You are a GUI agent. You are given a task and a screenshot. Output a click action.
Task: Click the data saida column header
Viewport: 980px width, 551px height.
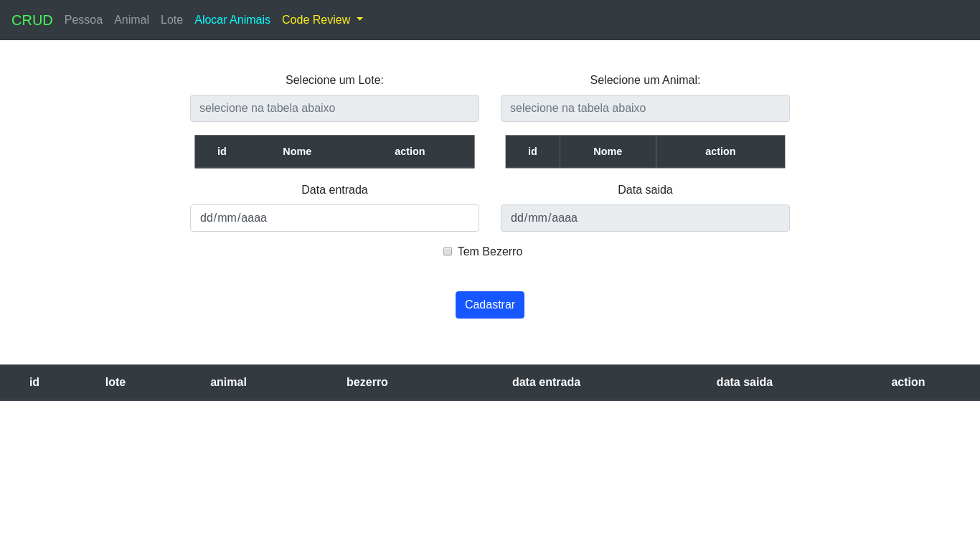pyautogui.click(x=745, y=382)
